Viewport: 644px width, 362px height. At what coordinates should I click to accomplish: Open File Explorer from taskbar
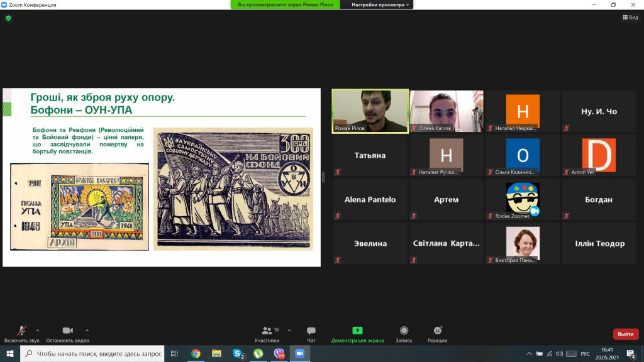point(216,353)
